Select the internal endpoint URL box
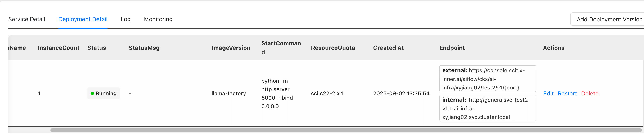This screenshot has height=137, width=644. (487, 108)
